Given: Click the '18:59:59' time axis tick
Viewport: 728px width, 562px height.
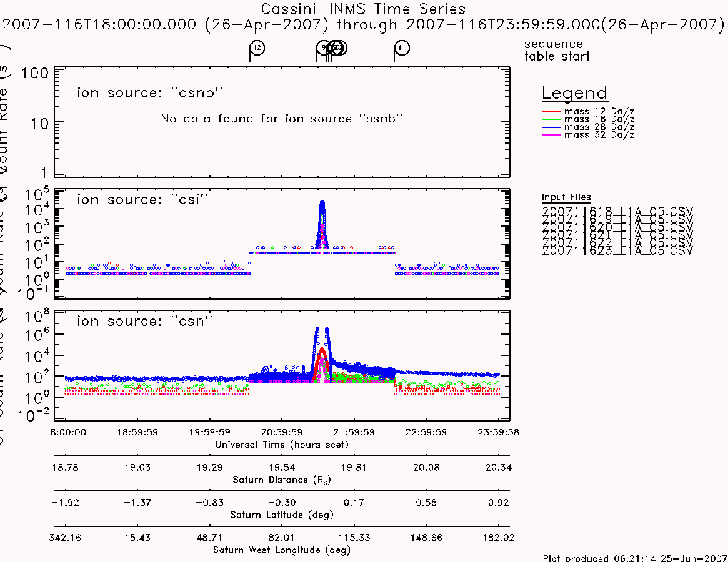Looking at the screenshot, I should tap(137, 432).
